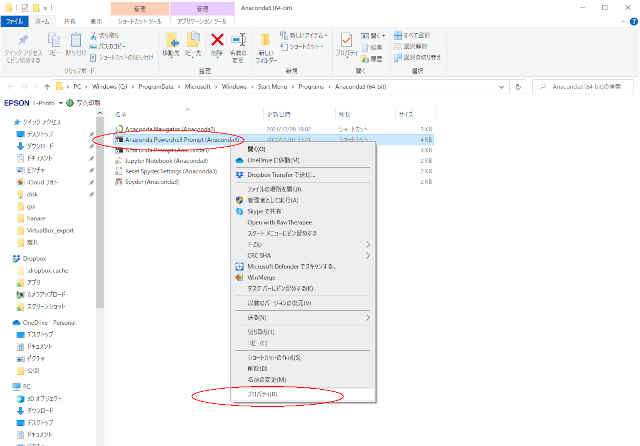Click the すべて選択 (Select all) button

(419, 34)
